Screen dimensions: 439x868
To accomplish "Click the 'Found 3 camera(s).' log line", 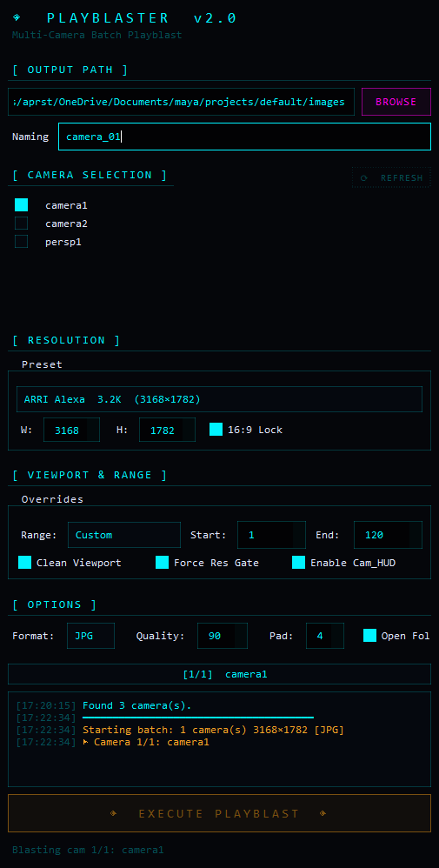I will [x=136, y=705].
